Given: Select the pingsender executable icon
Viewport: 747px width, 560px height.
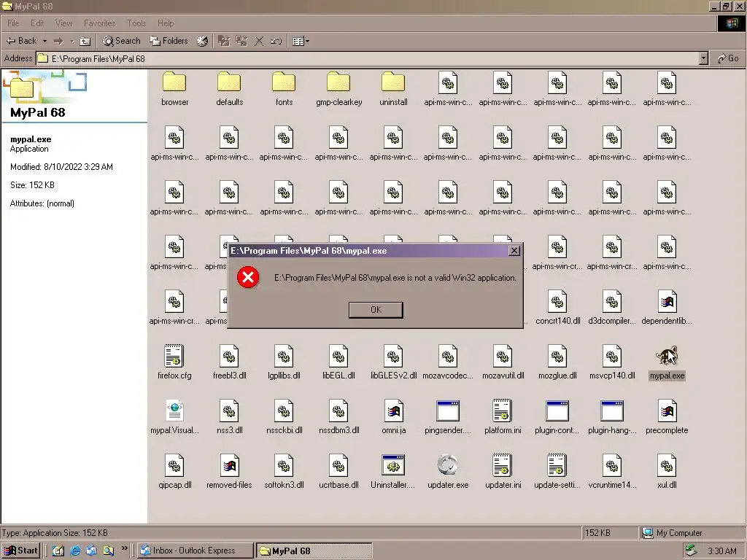Looking at the screenshot, I should 448,411.
